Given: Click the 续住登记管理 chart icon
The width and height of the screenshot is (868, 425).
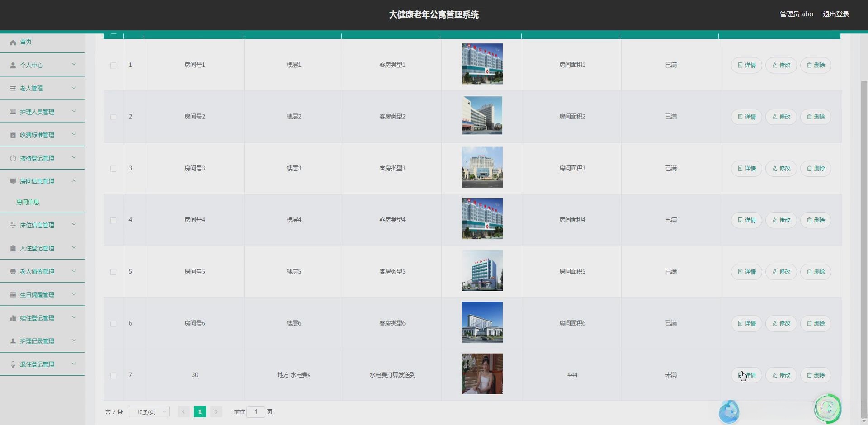Looking at the screenshot, I should 13,317.
